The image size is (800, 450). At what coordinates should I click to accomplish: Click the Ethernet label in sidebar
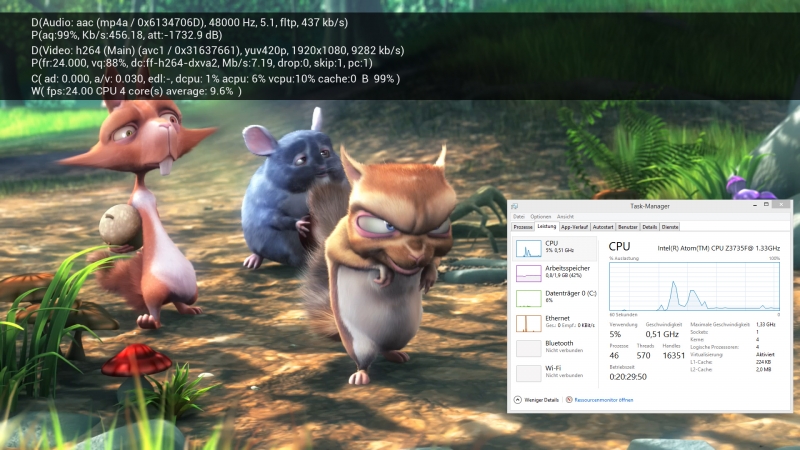[557, 318]
